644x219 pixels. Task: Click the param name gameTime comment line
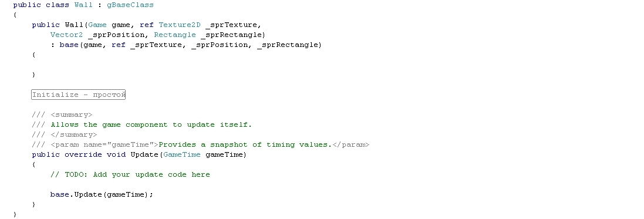(200, 144)
